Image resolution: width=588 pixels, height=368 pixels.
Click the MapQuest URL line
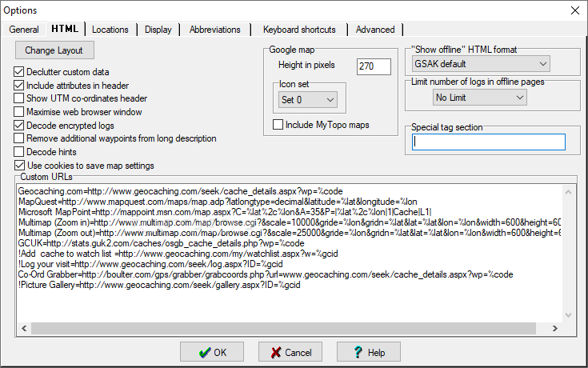218,202
